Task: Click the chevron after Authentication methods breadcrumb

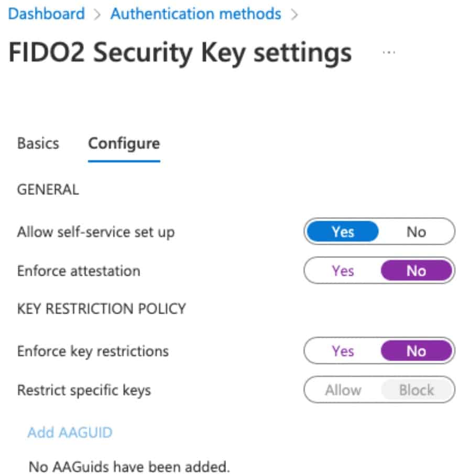Action: click(294, 14)
